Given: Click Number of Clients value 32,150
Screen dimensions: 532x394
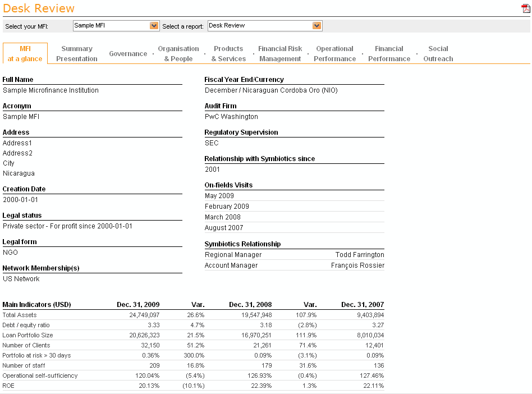Looking at the screenshot, I should [x=150, y=346].
